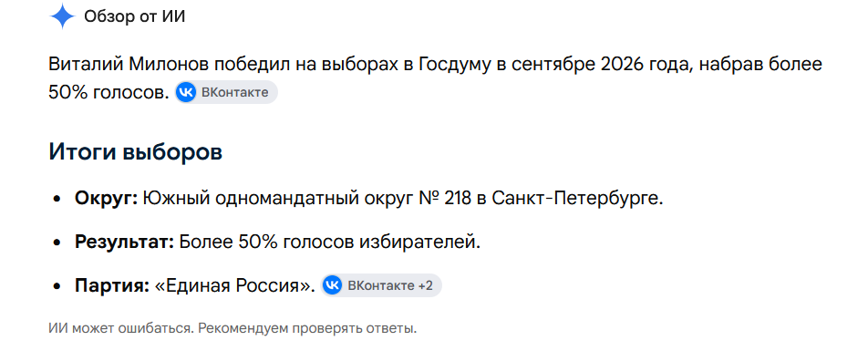868x351 pixels.
Task: Open the 'ВКонтакте +2' sources chip
Action: click(x=381, y=285)
